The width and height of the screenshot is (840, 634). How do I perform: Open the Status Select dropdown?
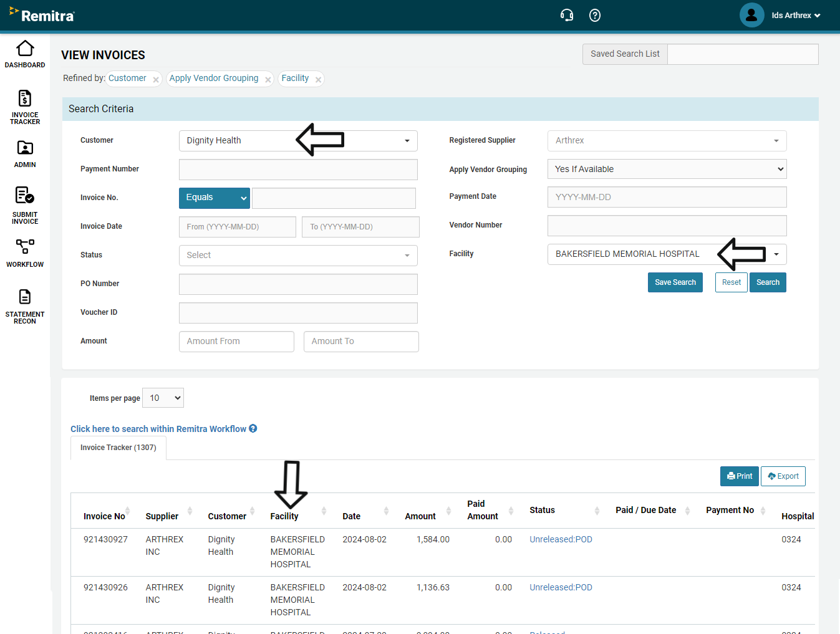(x=298, y=256)
